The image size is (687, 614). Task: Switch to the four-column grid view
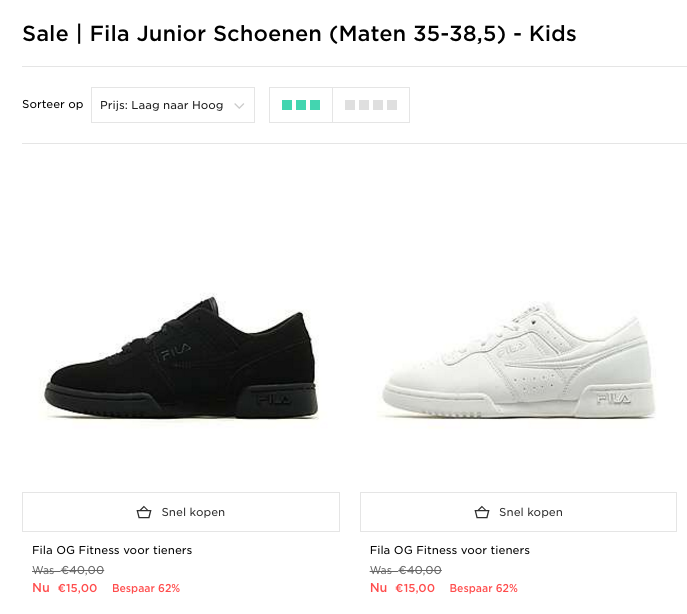pyautogui.click(x=371, y=105)
